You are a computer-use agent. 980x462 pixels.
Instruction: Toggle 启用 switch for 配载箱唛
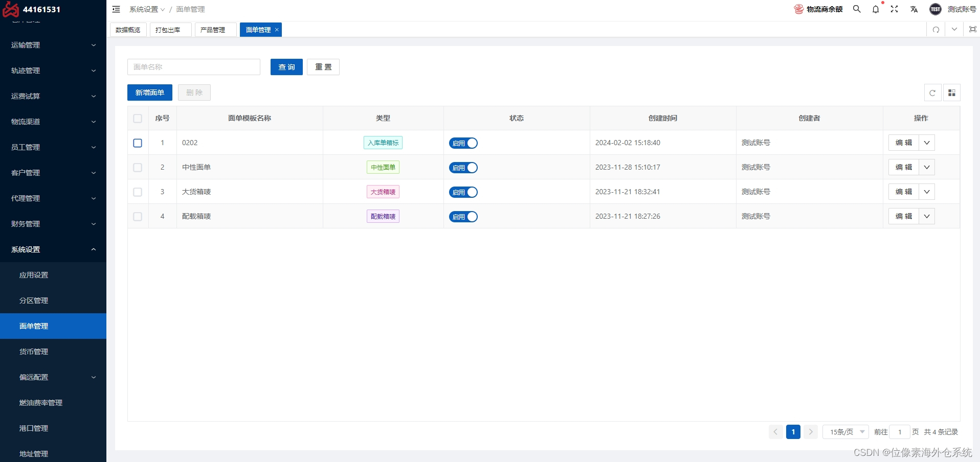(463, 217)
